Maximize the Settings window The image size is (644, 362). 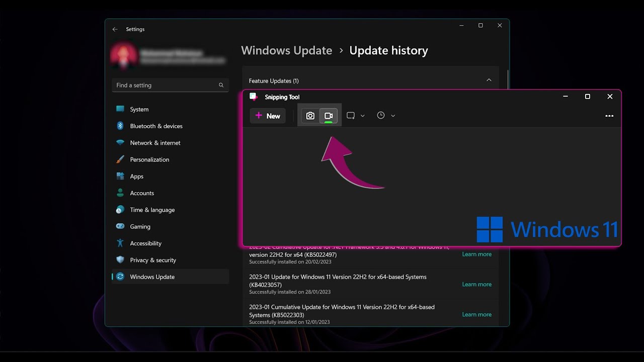click(480, 26)
